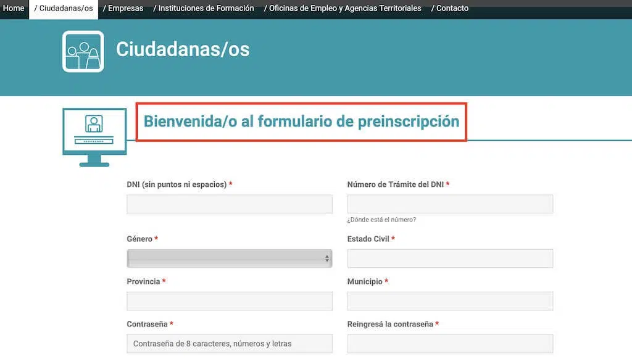Click the Contraseña password field
The height and width of the screenshot is (364, 632).
pyautogui.click(x=229, y=344)
